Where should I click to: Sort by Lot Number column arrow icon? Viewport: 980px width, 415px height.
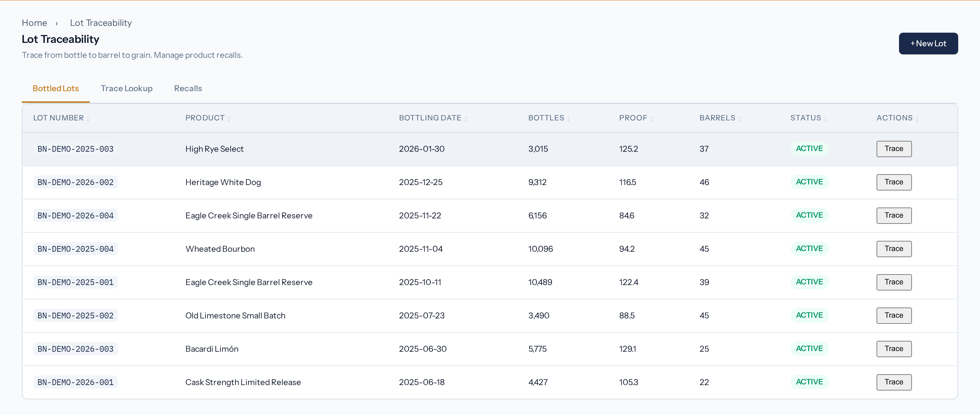coord(88,119)
